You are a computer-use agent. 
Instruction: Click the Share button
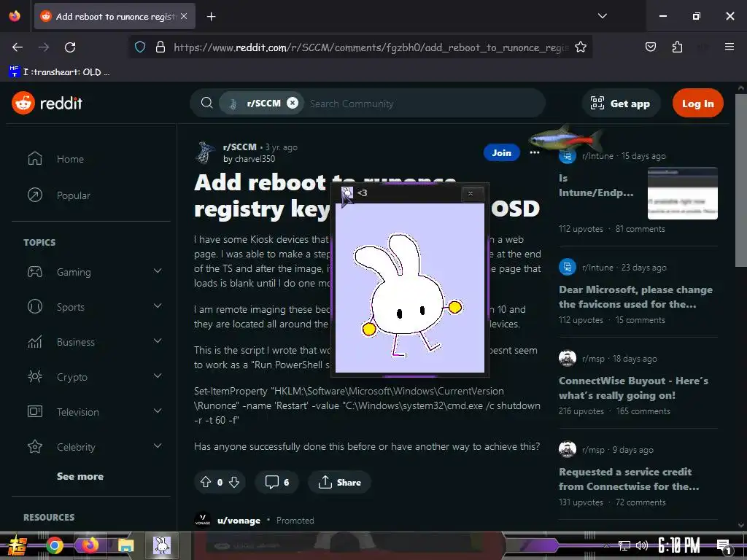point(339,482)
